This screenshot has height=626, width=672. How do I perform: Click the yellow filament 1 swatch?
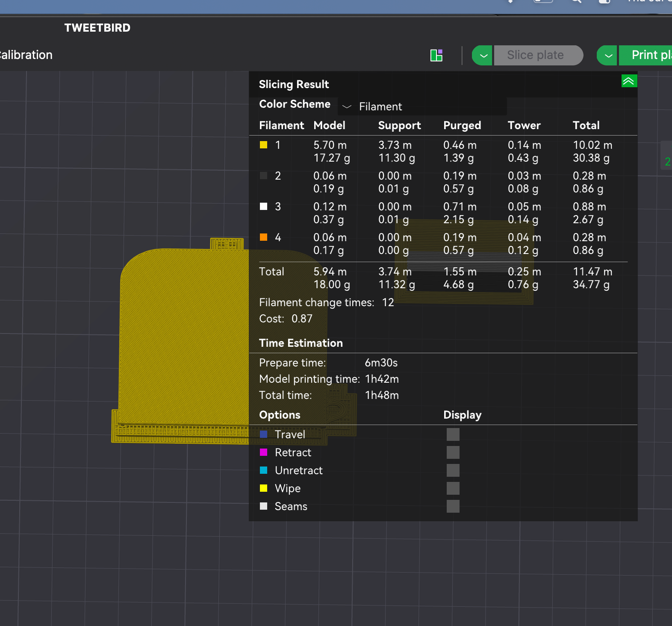pyautogui.click(x=264, y=145)
